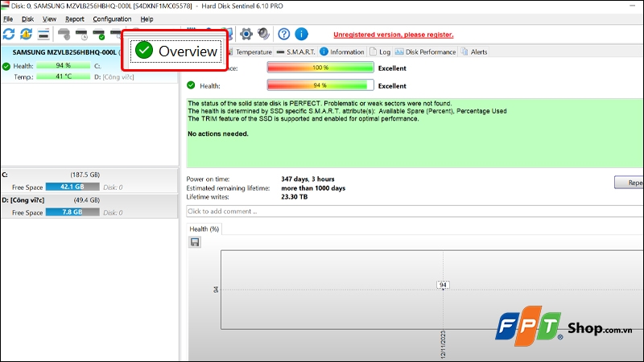Click the left panel 94 % health bar
Image resolution: width=644 pixels, height=362 pixels.
pos(64,65)
